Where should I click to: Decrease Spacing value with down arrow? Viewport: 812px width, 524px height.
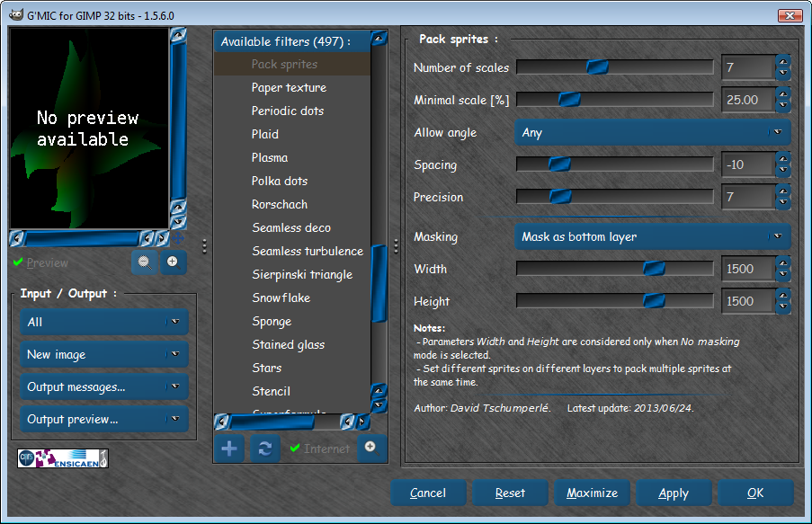[783, 171]
